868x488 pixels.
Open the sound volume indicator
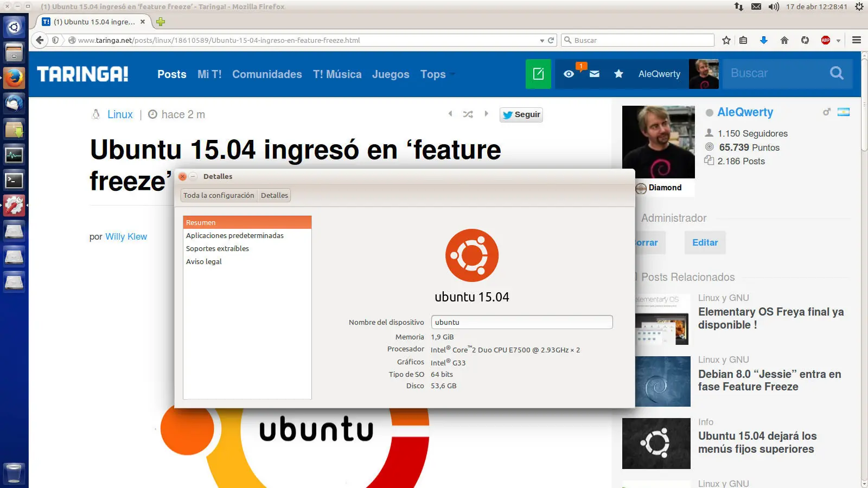[x=774, y=7]
